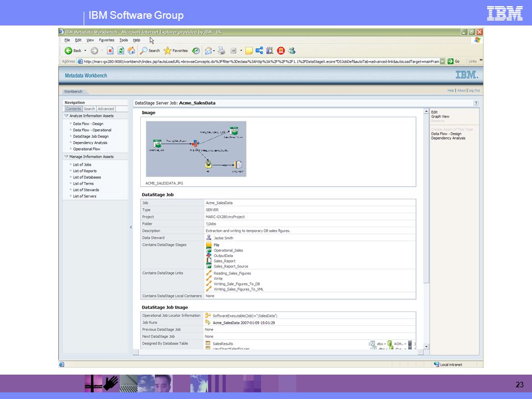The width and height of the screenshot is (532, 399).
Task: Open the Operational_Sales stage
Action: coord(228,250)
